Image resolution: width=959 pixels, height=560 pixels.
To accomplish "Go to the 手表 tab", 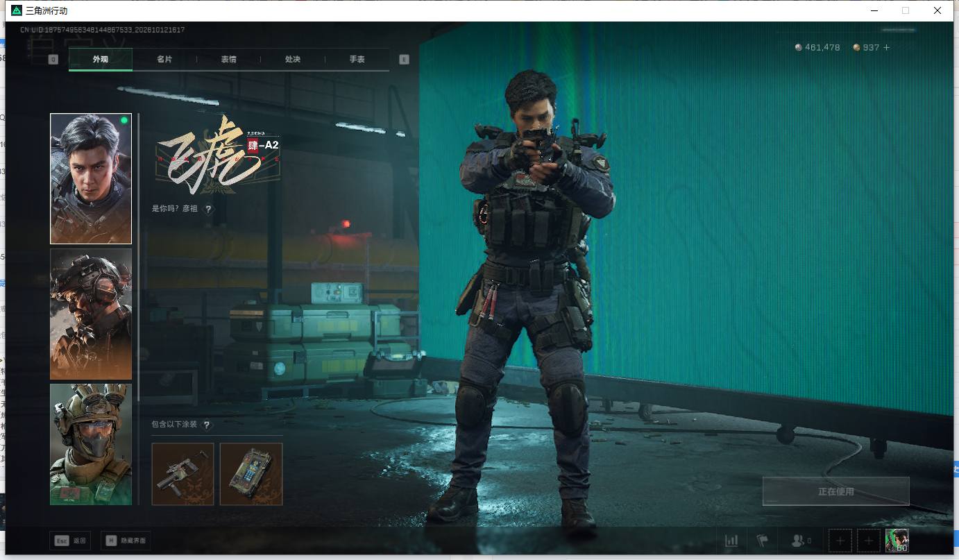I will click(357, 60).
